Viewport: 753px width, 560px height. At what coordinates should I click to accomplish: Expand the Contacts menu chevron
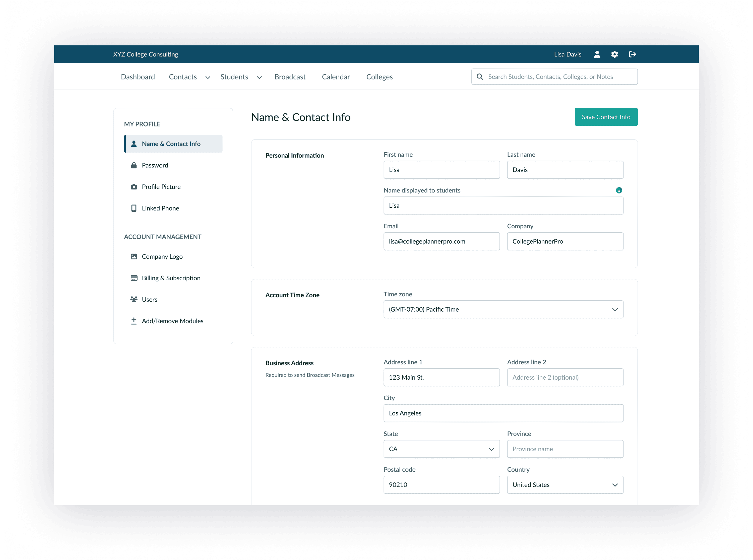[x=208, y=77]
